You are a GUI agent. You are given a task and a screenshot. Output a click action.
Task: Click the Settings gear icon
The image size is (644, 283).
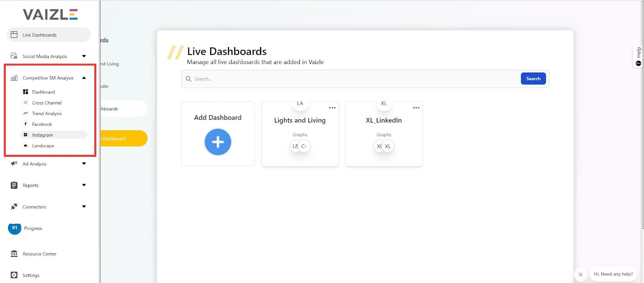(14, 275)
